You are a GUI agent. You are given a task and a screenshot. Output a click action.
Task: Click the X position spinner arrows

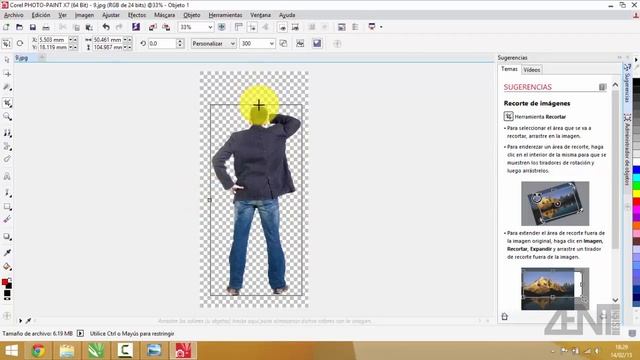73,40
